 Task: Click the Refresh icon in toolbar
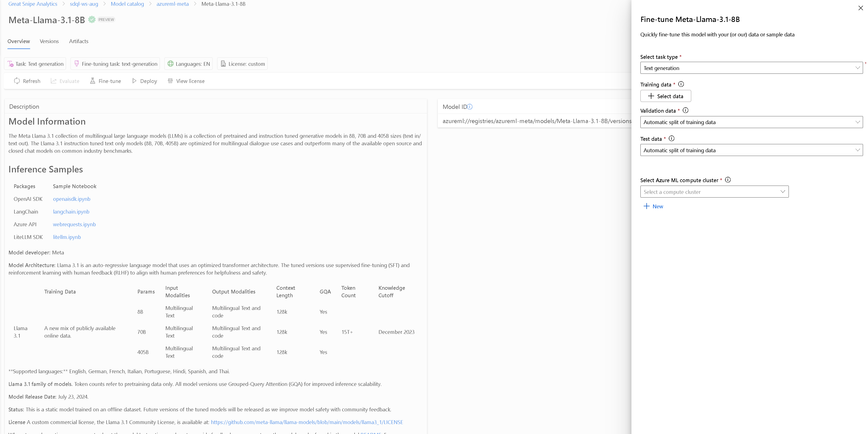(x=17, y=81)
